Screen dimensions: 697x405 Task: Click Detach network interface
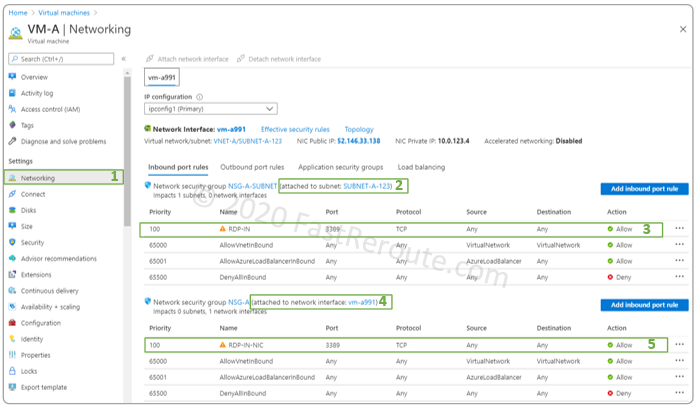coord(279,59)
